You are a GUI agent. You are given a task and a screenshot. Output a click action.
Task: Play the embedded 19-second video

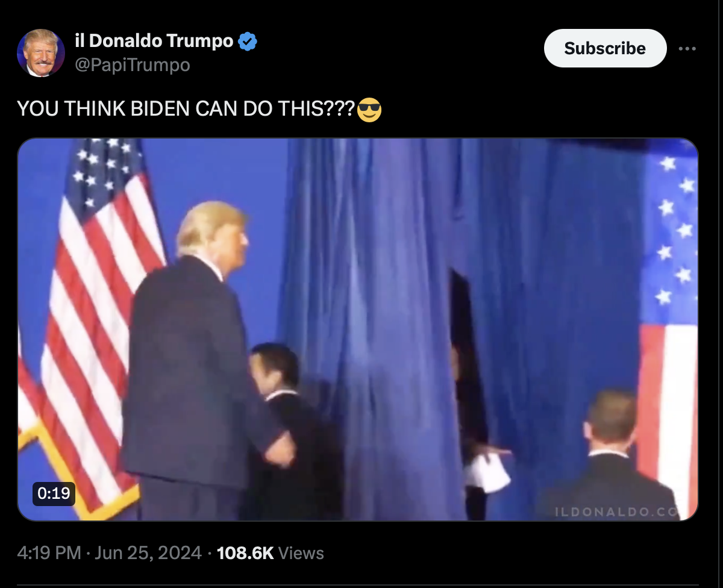[x=358, y=330]
